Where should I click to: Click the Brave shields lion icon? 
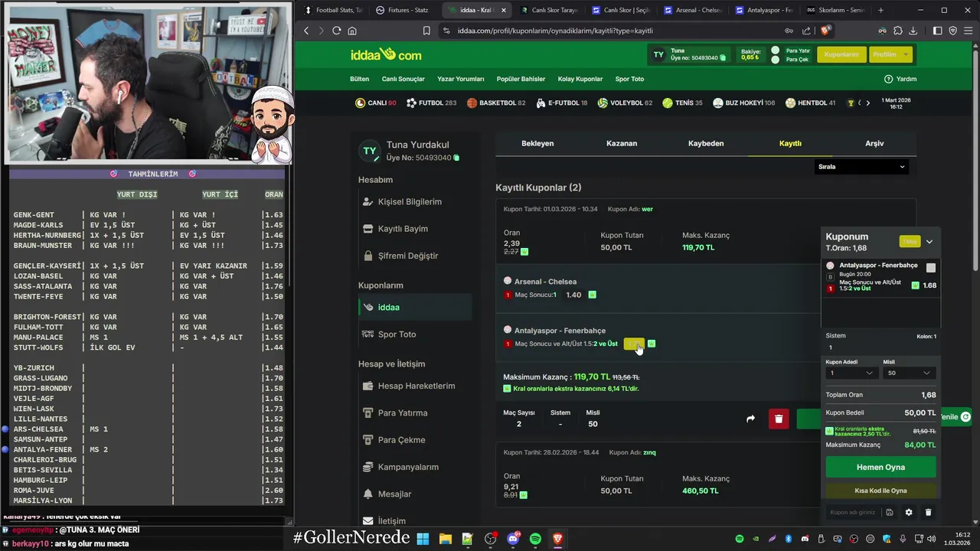click(825, 31)
